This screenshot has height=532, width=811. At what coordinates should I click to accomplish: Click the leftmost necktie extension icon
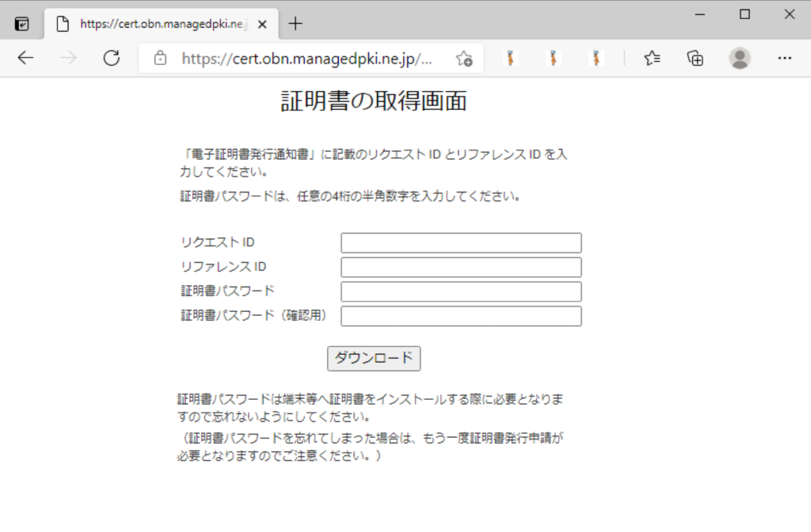coord(511,58)
